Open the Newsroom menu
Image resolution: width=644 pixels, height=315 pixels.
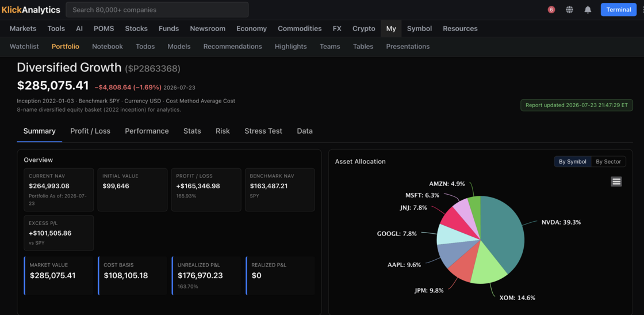[208, 28]
